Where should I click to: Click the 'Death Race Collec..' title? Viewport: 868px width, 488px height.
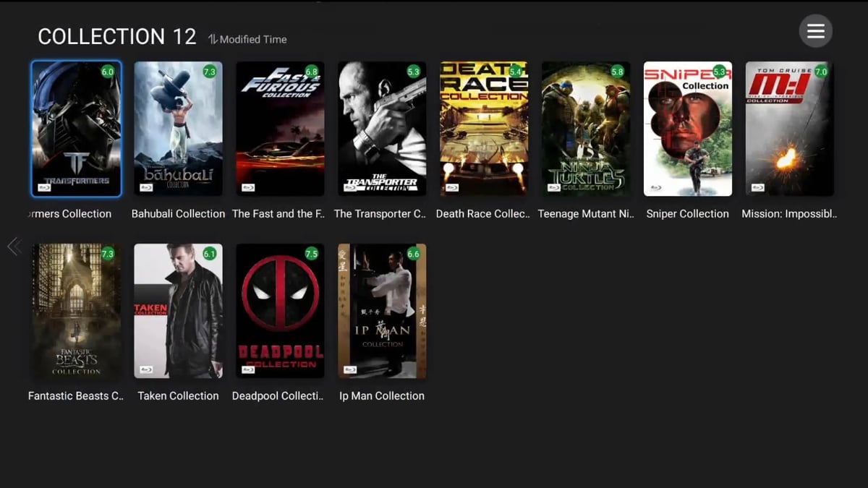point(483,213)
